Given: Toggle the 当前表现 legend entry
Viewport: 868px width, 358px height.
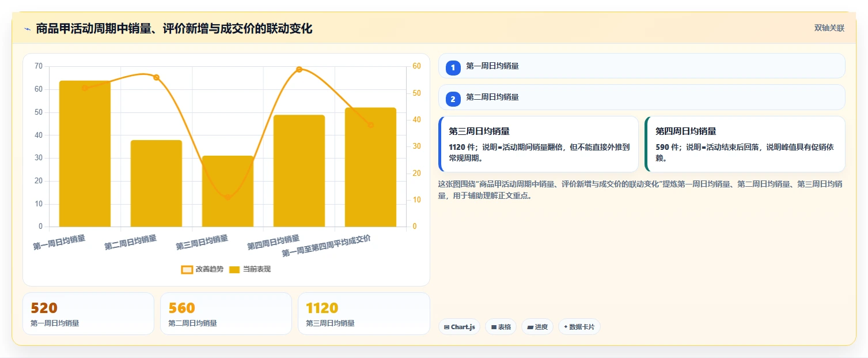Looking at the screenshot, I should point(250,269).
